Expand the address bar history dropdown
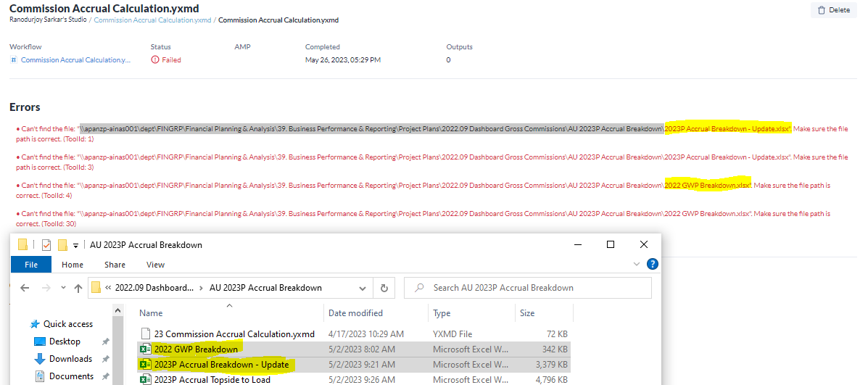868x385 pixels. [363, 288]
